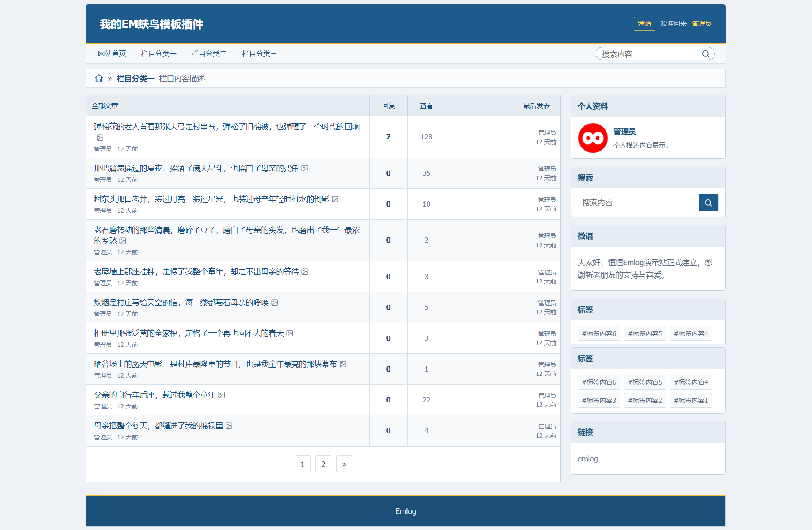Click the home icon in breadcrumb
812x530 pixels.
99,79
